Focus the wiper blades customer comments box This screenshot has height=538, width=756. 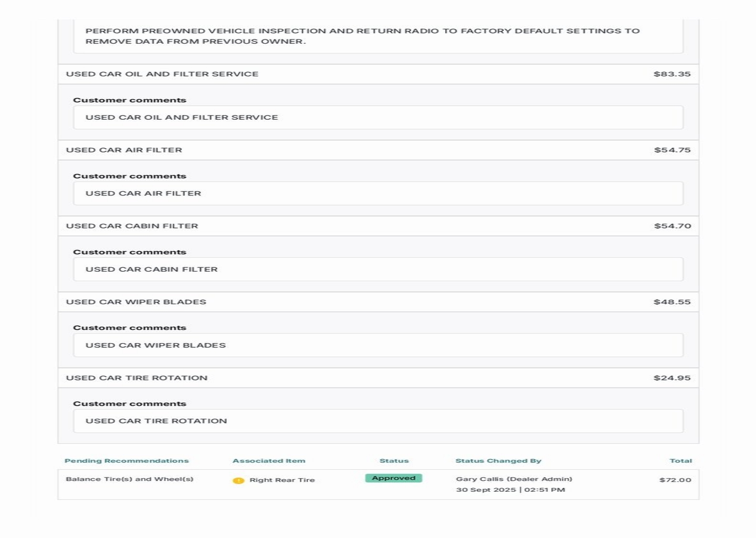pos(378,345)
